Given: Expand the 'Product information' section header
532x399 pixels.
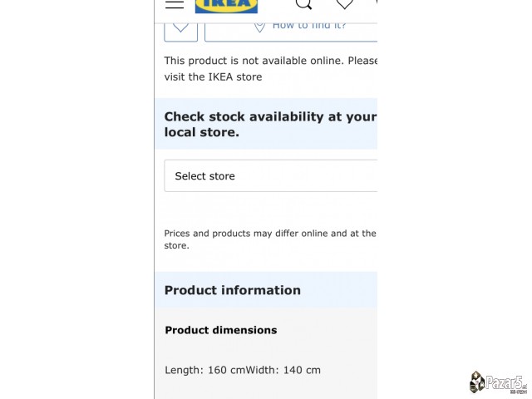Looking at the screenshot, I should (x=266, y=290).
